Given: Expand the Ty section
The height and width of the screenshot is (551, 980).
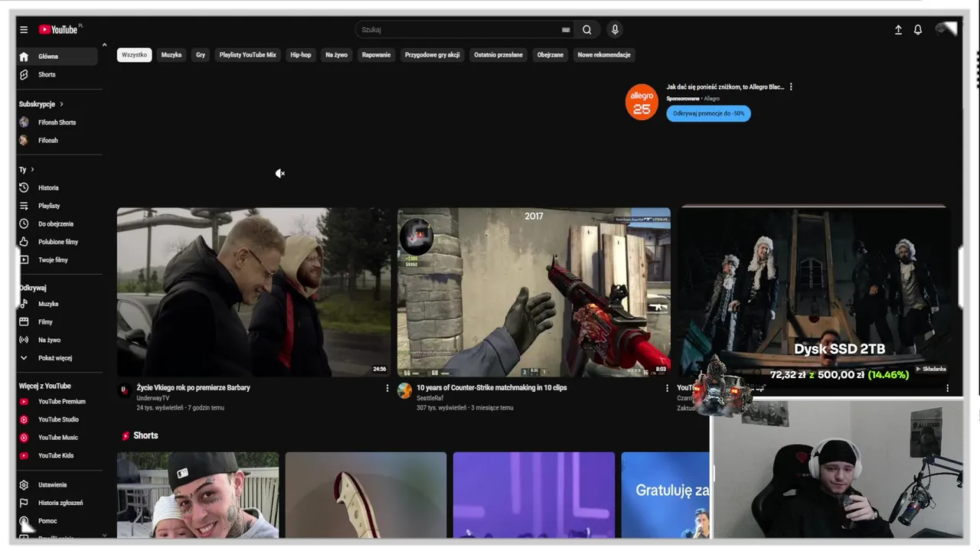Looking at the screenshot, I should click(x=27, y=170).
